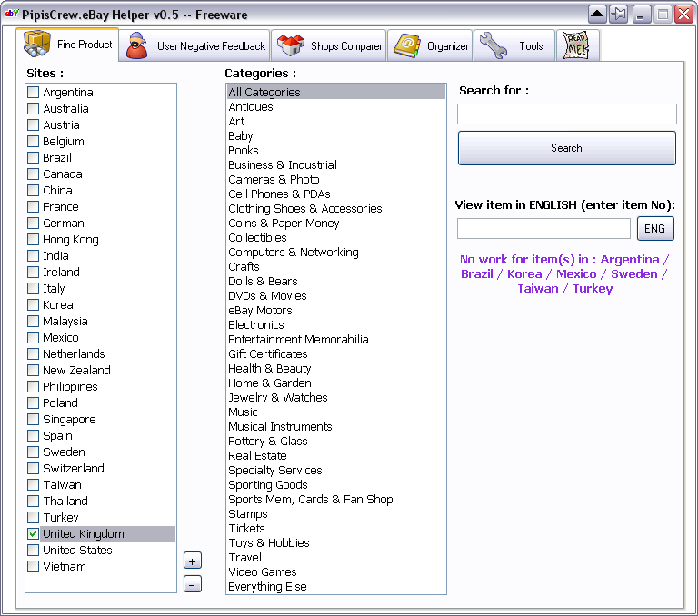Choose Video Games category
Image resolution: width=698 pixels, height=616 pixels.
pyautogui.click(x=336, y=572)
